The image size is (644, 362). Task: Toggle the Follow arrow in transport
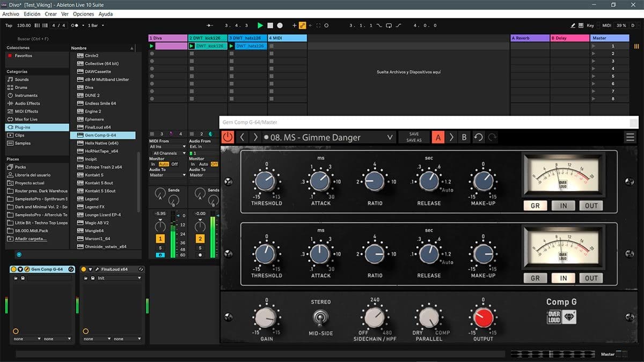pyautogui.click(x=210, y=25)
